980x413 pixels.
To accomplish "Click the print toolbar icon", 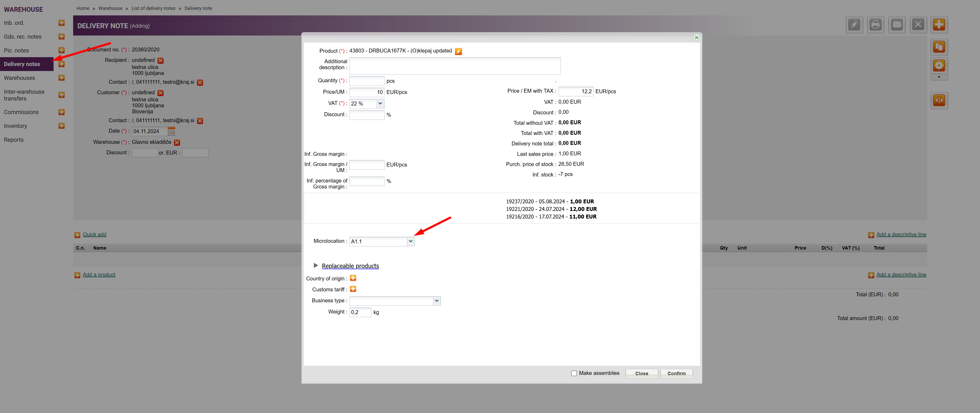I will point(875,25).
